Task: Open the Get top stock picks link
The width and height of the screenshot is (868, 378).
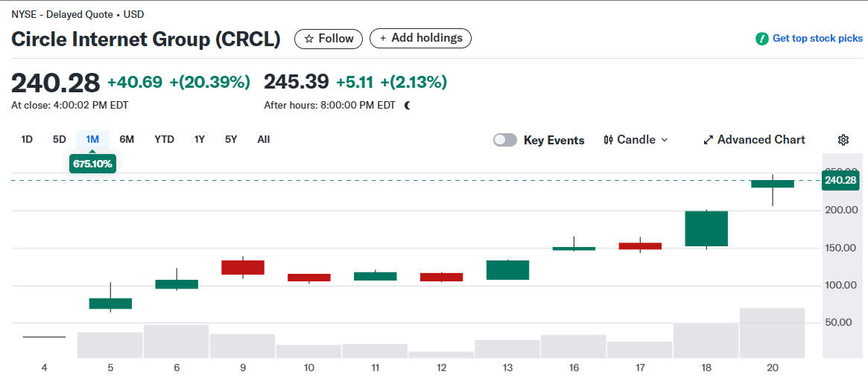Action: click(x=817, y=39)
